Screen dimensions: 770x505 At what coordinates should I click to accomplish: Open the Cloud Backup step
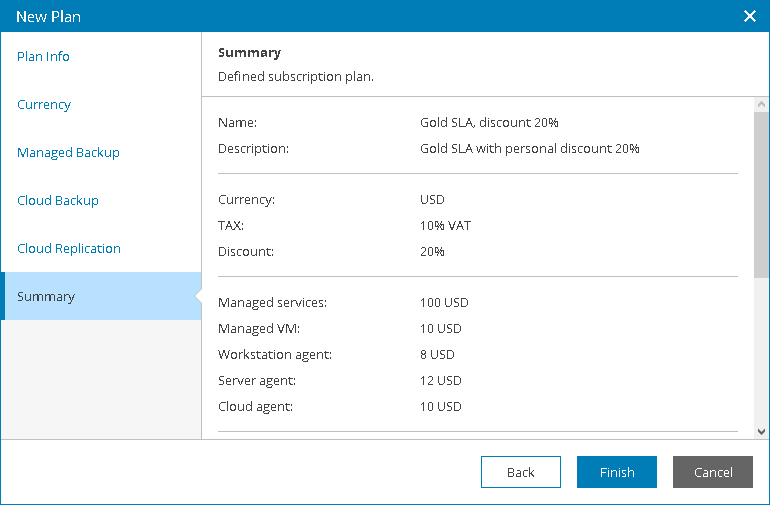58,200
